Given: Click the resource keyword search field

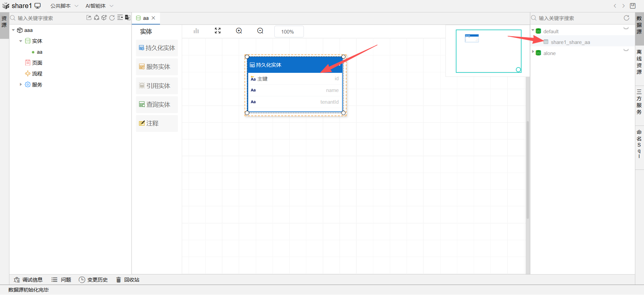Looking at the screenshot, I should tap(49, 18).
